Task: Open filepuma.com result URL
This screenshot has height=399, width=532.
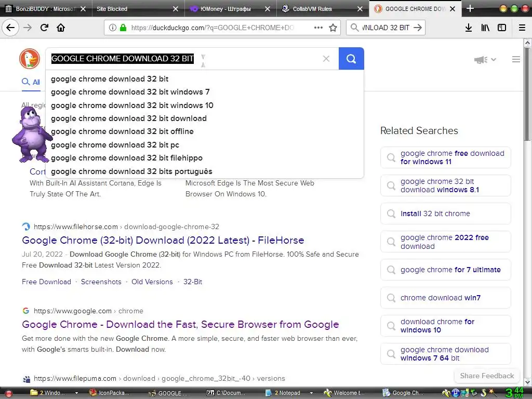Action: [159, 378]
